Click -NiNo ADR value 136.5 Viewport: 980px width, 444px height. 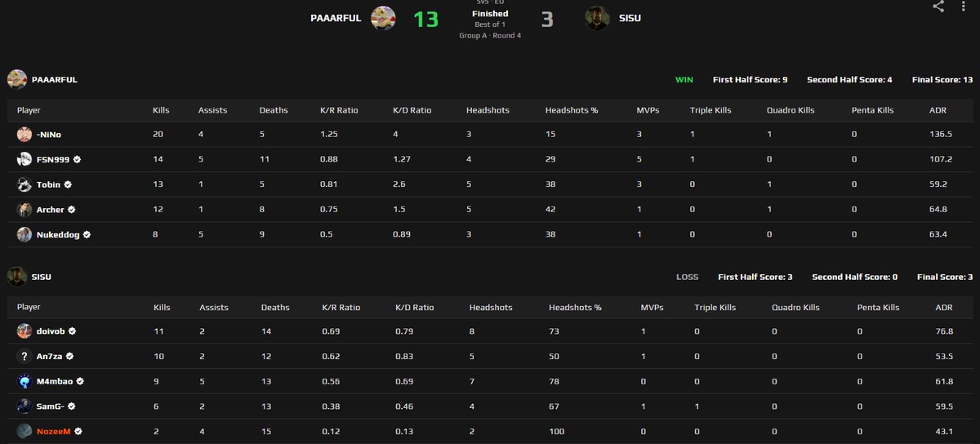pyautogui.click(x=941, y=134)
